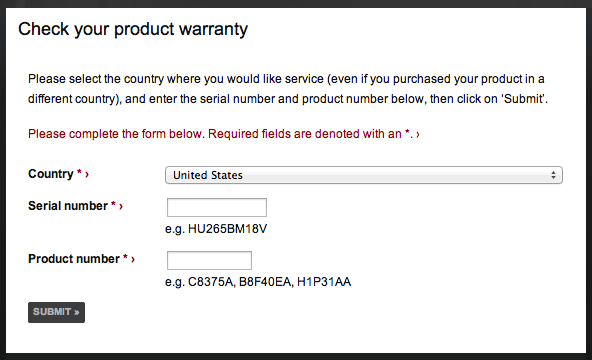Image resolution: width=592 pixels, height=360 pixels.
Task: Click the SUBMIT button
Action: coord(56,312)
